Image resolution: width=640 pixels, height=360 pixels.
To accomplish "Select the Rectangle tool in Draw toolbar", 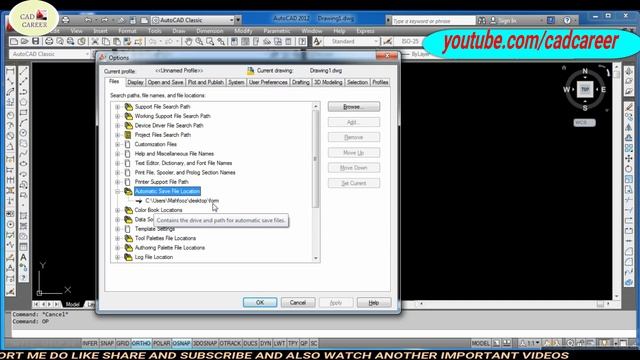I will point(24,113).
